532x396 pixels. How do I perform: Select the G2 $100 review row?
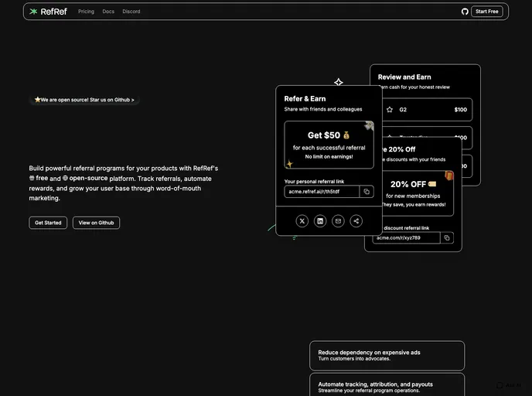pyautogui.click(x=427, y=110)
